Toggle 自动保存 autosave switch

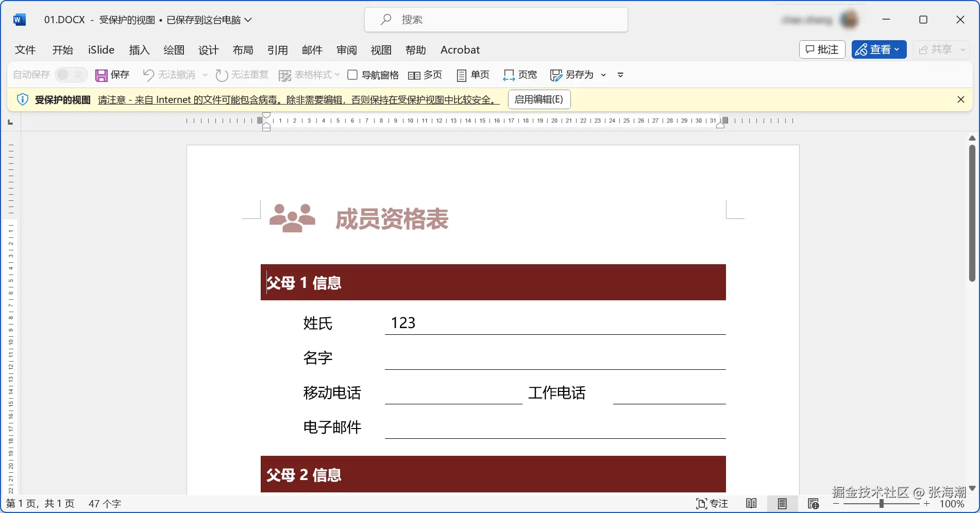pyautogui.click(x=71, y=75)
